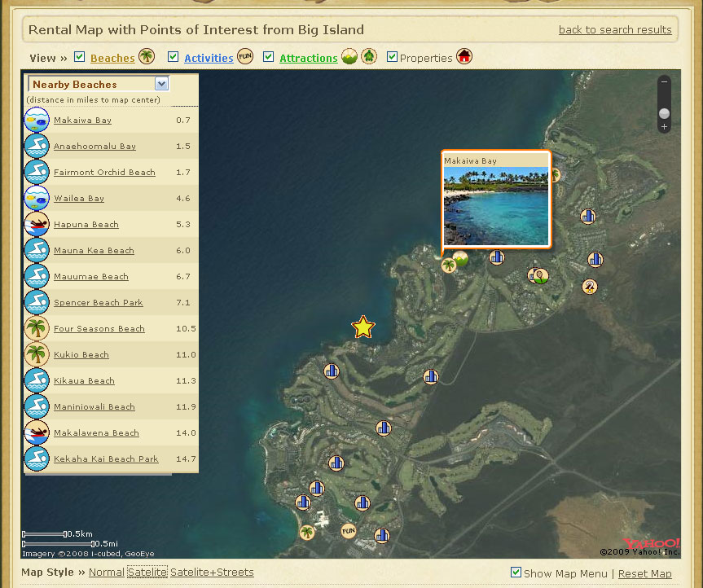Go back to search results
The width and height of the screenshot is (703, 588).
coord(615,29)
